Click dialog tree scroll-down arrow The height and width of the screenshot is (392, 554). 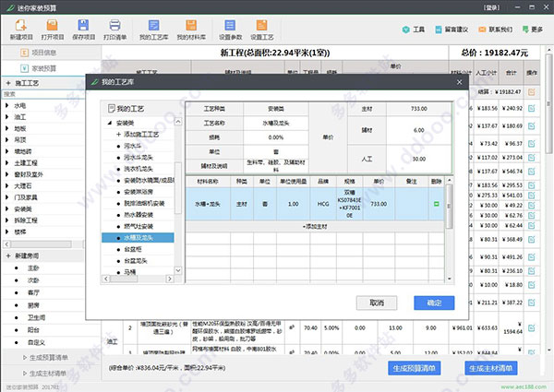click(x=178, y=270)
